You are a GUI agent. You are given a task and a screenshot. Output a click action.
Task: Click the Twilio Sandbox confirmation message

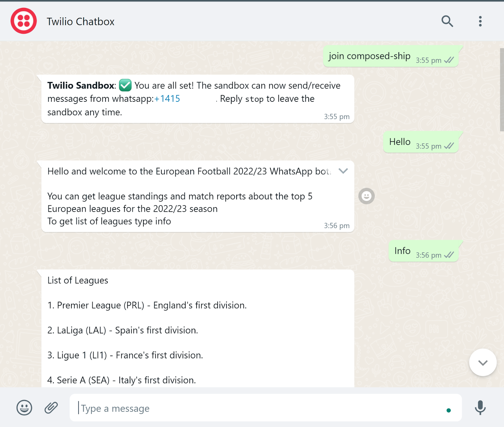click(198, 99)
